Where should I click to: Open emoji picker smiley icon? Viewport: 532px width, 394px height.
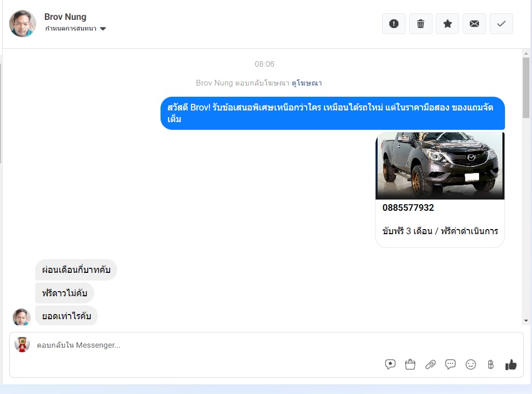(x=470, y=364)
